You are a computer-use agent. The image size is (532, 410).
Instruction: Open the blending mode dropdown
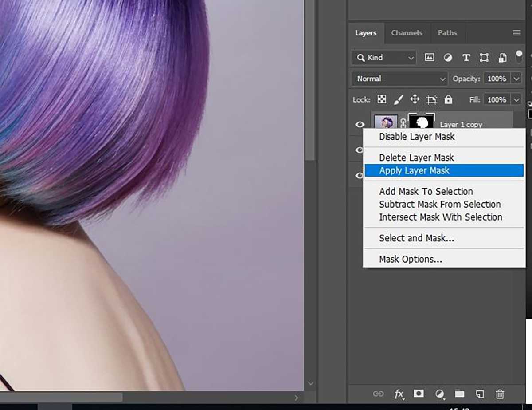coord(398,79)
